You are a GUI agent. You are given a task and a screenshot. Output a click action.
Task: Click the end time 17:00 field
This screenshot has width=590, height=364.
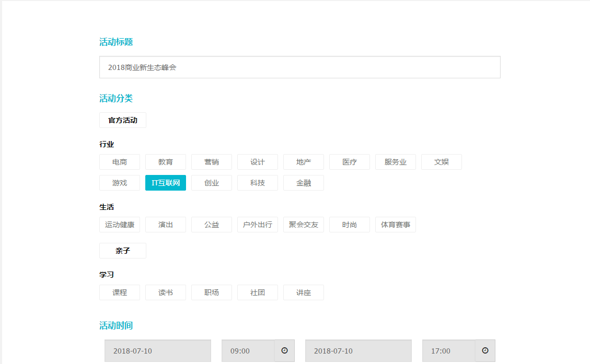pyautogui.click(x=448, y=350)
